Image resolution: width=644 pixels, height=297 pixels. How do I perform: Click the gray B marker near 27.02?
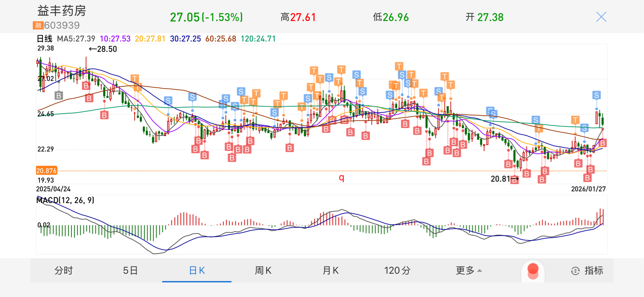click(58, 96)
